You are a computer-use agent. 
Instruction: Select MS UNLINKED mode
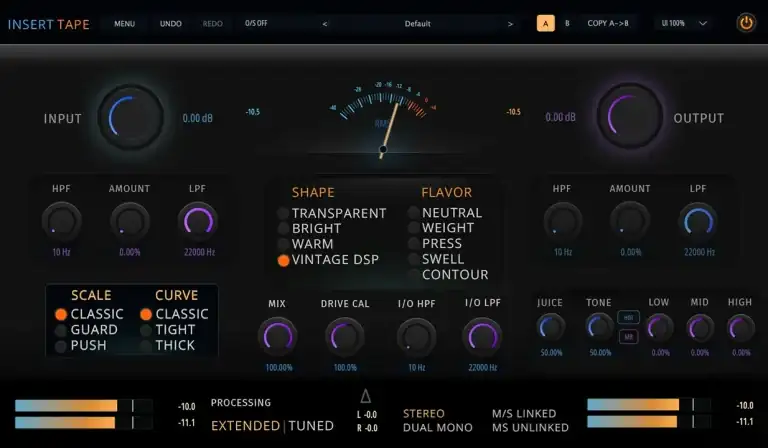coord(530,427)
